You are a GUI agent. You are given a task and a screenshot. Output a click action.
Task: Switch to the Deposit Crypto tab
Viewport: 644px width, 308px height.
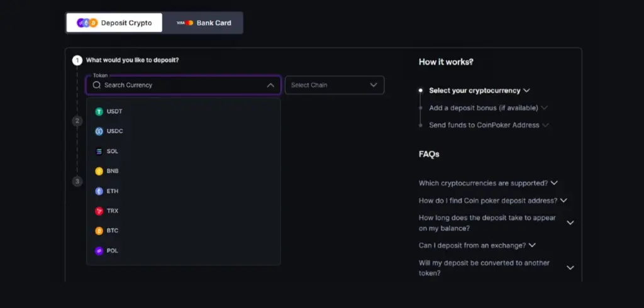pyautogui.click(x=114, y=23)
